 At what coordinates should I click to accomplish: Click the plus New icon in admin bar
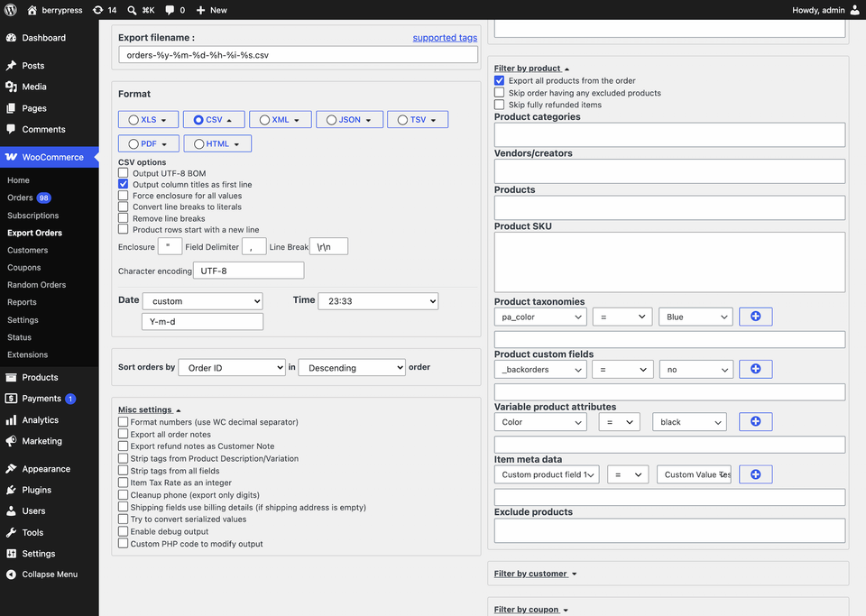pos(200,10)
